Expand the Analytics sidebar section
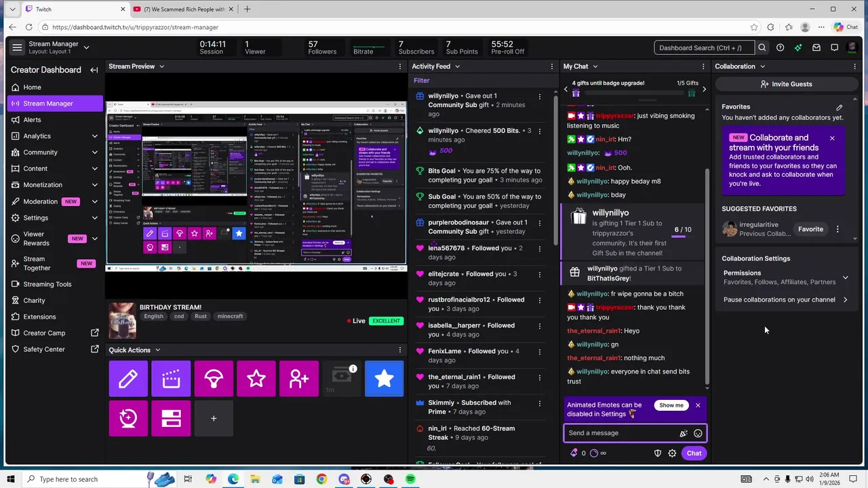This screenshot has height=488, width=868. coord(94,136)
